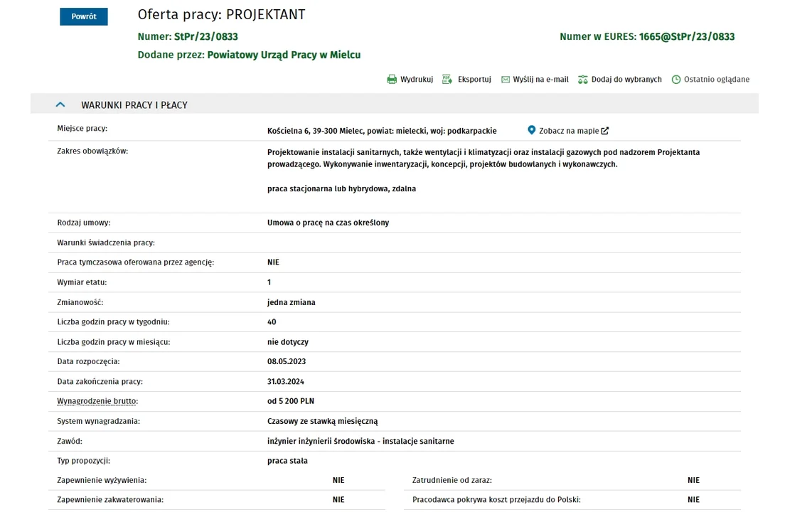Click the salary value od 5 200 PLN
The width and height of the screenshot is (812, 512).
291,401
